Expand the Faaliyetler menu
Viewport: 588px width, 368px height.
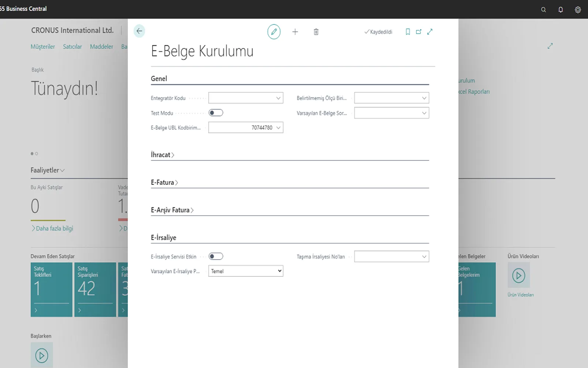click(x=47, y=170)
